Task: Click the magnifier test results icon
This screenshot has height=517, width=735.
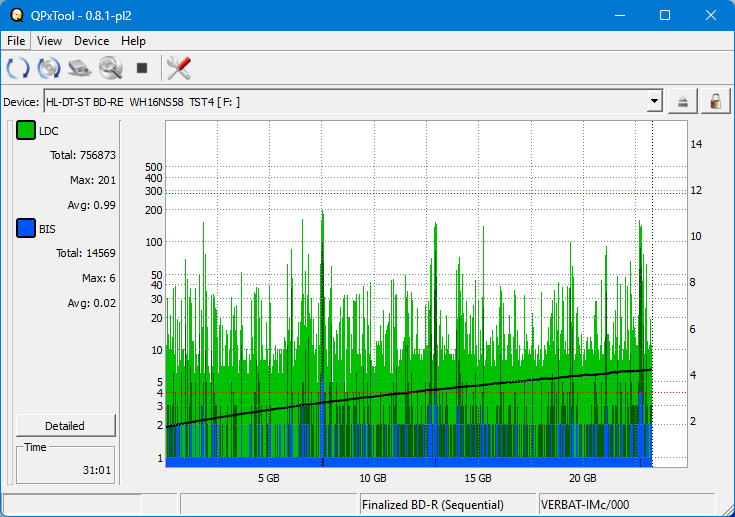Action: click(x=110, y=68)
